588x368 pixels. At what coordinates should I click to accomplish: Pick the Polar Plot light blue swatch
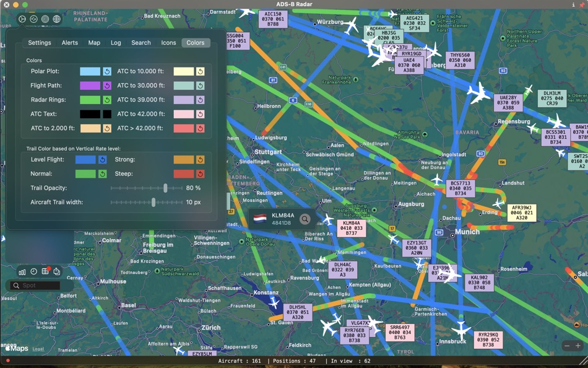point(90,71)
